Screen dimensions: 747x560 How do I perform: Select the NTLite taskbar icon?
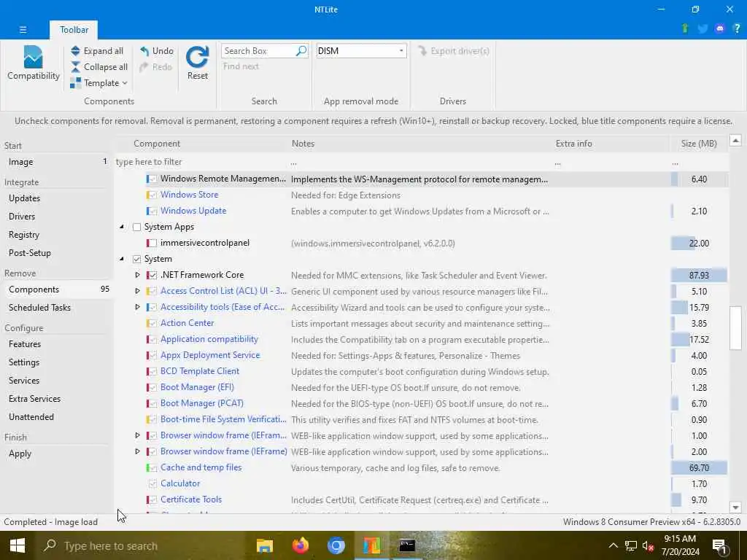(x=371, y=545)
